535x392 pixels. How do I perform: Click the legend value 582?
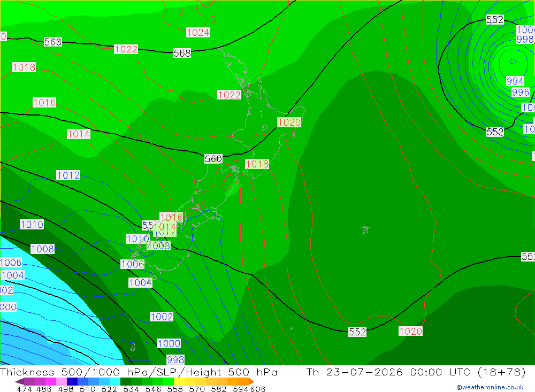pyautogui.click(x=219, y=389)
